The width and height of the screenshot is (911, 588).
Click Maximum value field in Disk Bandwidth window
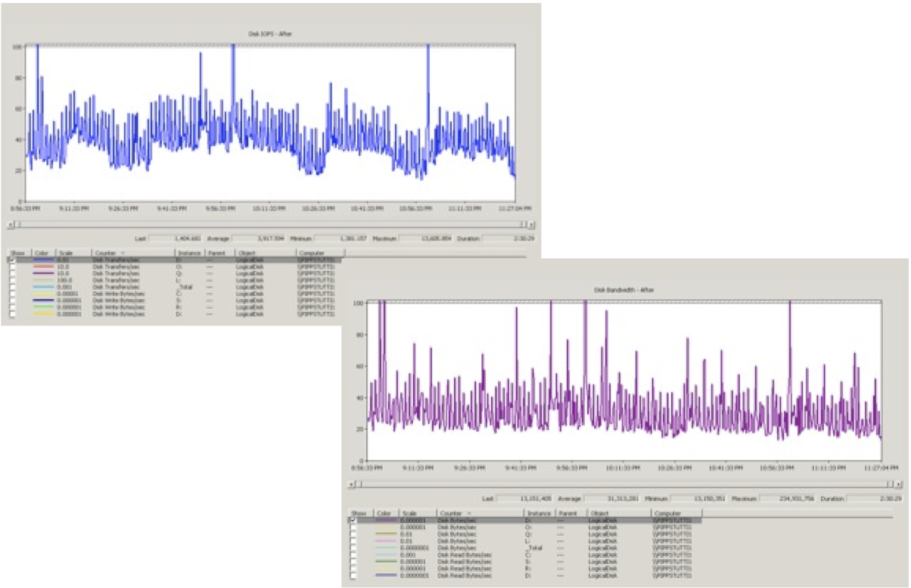(788, 499)
